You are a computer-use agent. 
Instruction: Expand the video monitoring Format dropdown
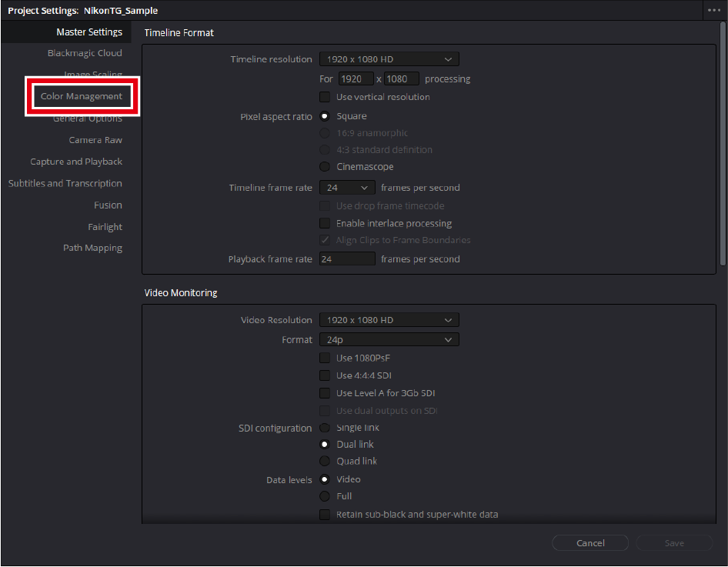(389, 340)
